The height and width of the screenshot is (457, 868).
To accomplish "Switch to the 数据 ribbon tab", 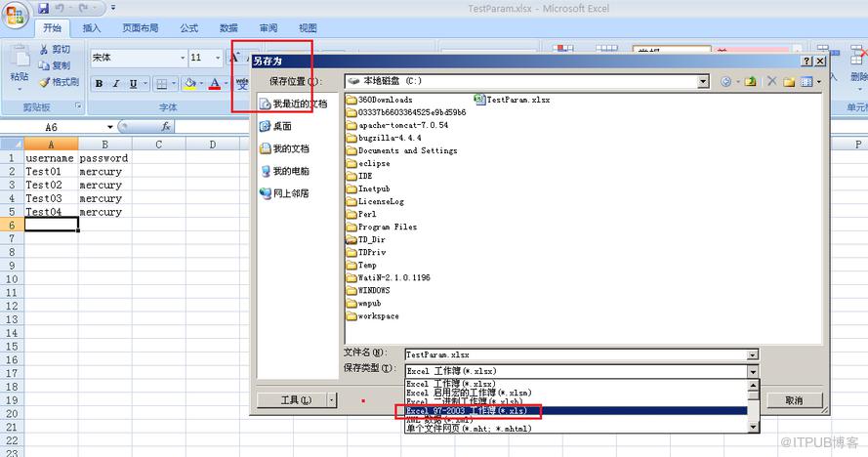I will pyautogui.click(x=228, y=27).
